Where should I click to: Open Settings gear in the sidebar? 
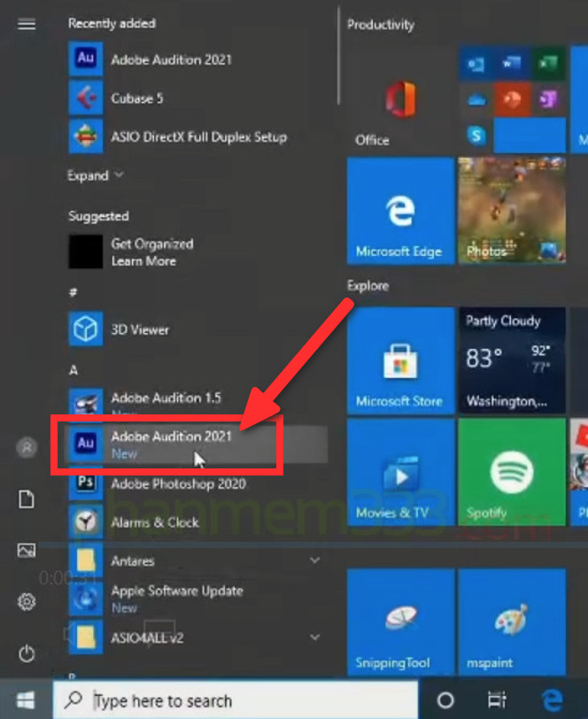(27, 602)
